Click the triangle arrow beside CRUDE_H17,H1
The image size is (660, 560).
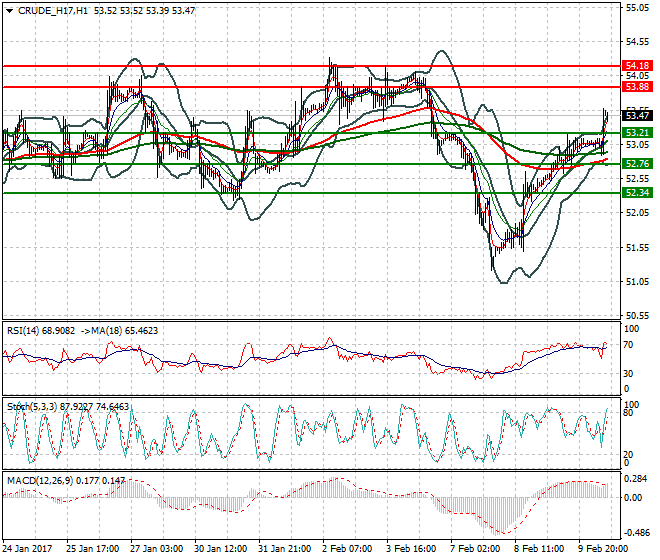(x=9, y=10)
